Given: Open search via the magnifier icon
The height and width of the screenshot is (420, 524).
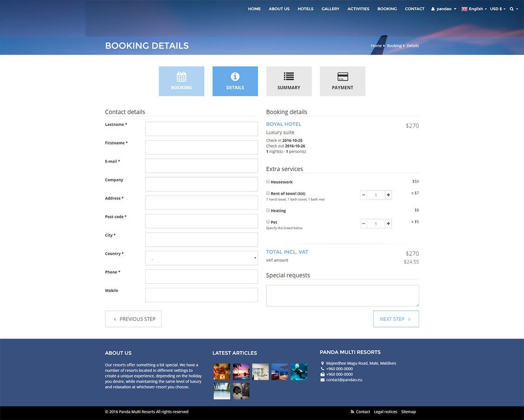Looking at the screenshot, I should pyautogui.click(x=512, y=9).
